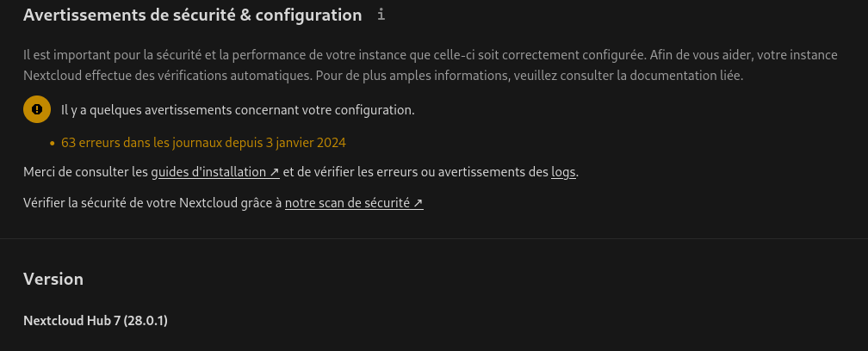This screenshot has width=868, height=351.
Task: Click the Version section heading
Action: point(53,279)
